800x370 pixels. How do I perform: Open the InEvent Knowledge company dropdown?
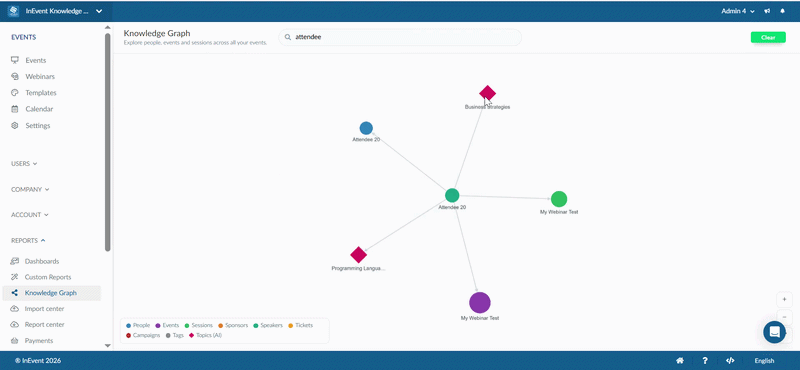pos(63,11)
